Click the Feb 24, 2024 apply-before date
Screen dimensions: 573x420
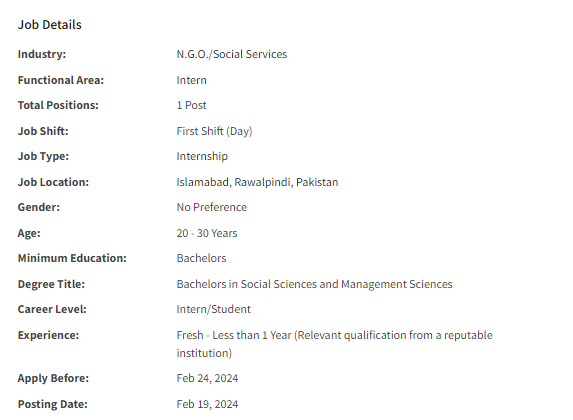point(207,378)
